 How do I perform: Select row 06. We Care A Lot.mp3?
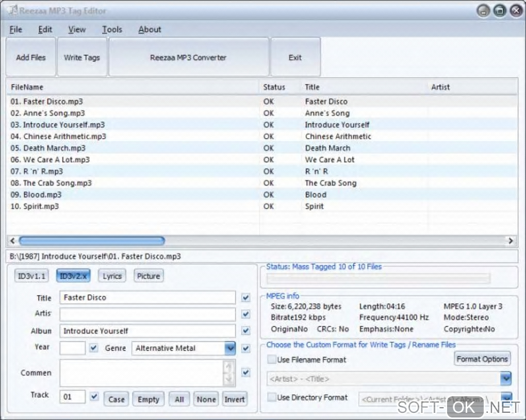(x=261, y=160)
